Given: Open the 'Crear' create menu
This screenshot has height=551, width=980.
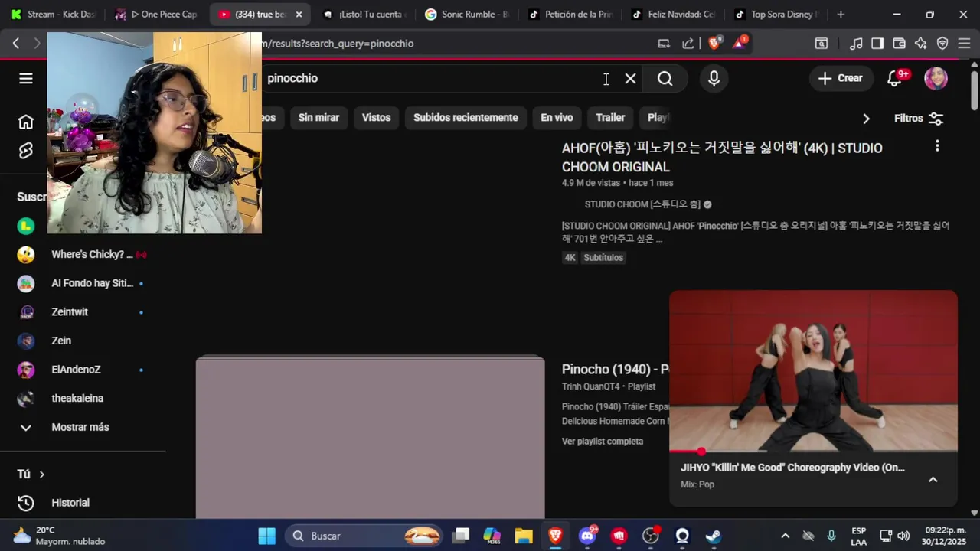Looking at the screenshot, I should coord(841,78).
